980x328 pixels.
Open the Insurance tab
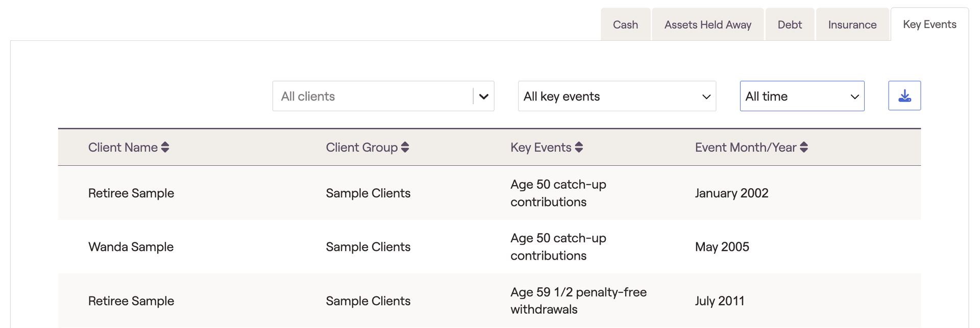pyautogui.click(x=852, y=24)
